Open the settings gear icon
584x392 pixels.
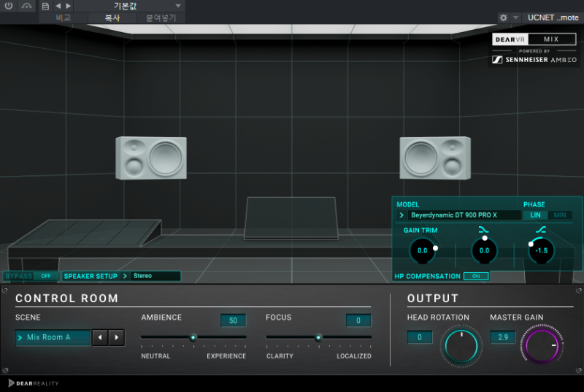tap(503, 18)
